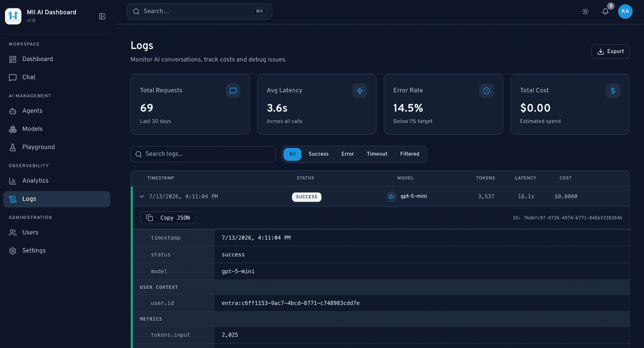
Task: Open the KA user avatar menu
Action: pyautogui.click(x=625, y=11)
